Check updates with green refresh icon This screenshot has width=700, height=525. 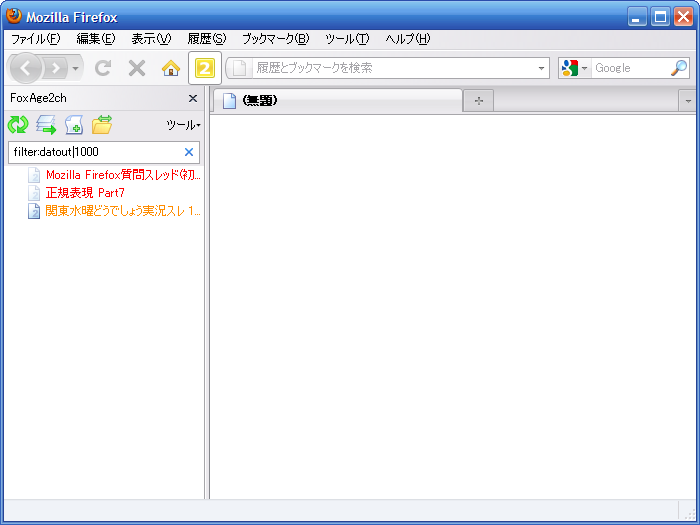tap(18, 125)
